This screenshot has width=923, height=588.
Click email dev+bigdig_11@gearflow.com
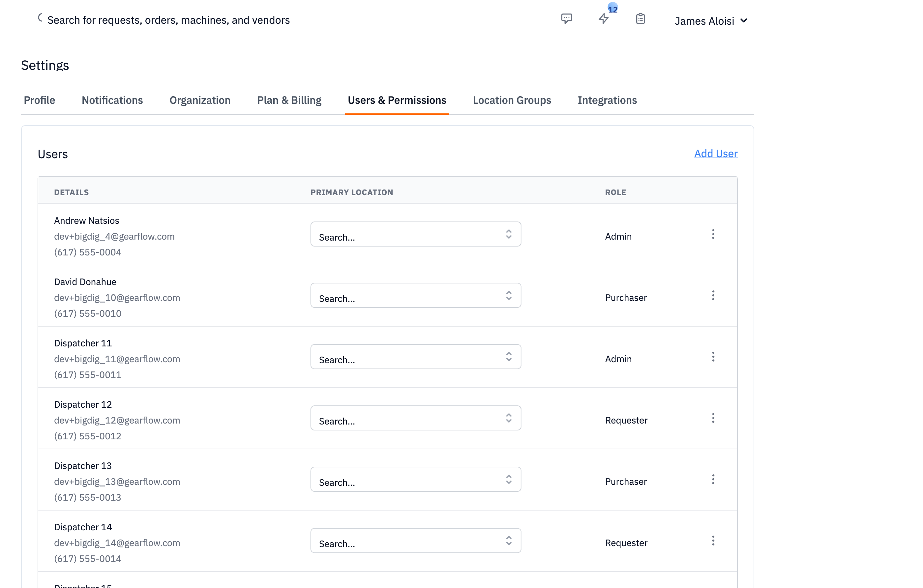tap(117, 359)
